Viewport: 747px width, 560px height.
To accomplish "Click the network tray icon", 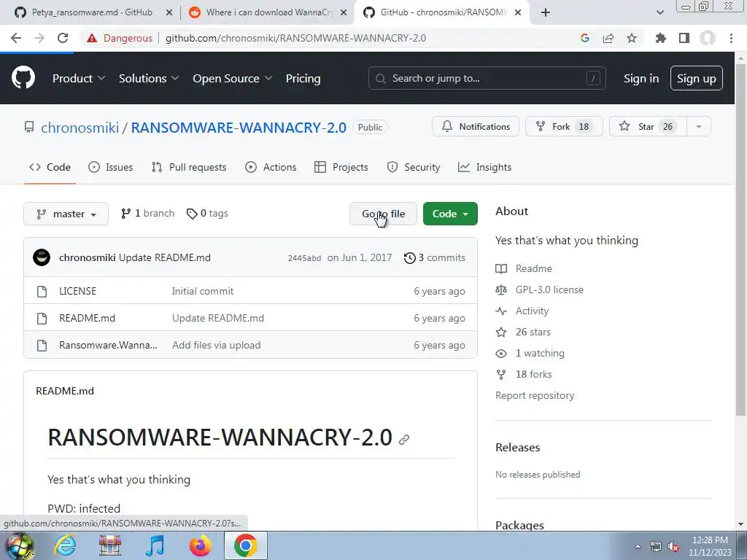I will (656, 546).
